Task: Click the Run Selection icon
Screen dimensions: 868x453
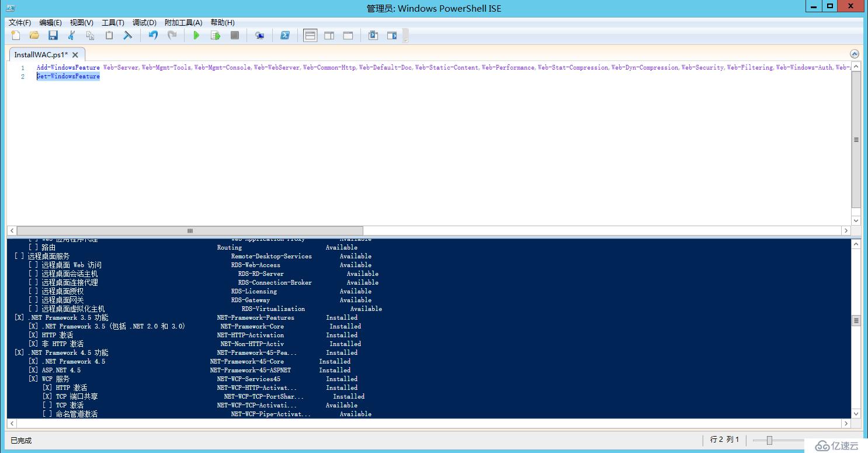Action: click(x=216, y=36)
